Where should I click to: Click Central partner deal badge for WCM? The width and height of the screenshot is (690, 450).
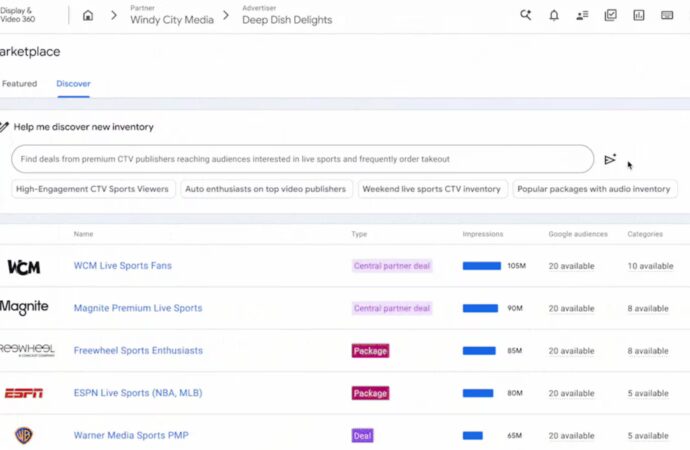pos(392,266)
